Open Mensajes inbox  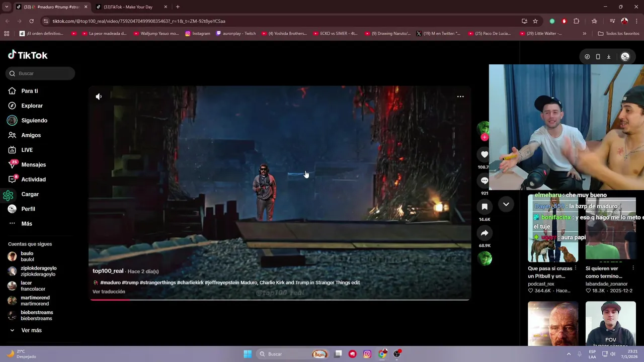(x=33, y=165)
